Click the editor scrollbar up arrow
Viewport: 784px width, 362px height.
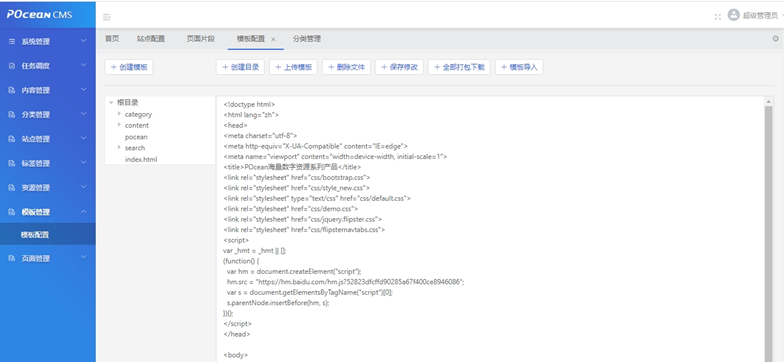768,102
